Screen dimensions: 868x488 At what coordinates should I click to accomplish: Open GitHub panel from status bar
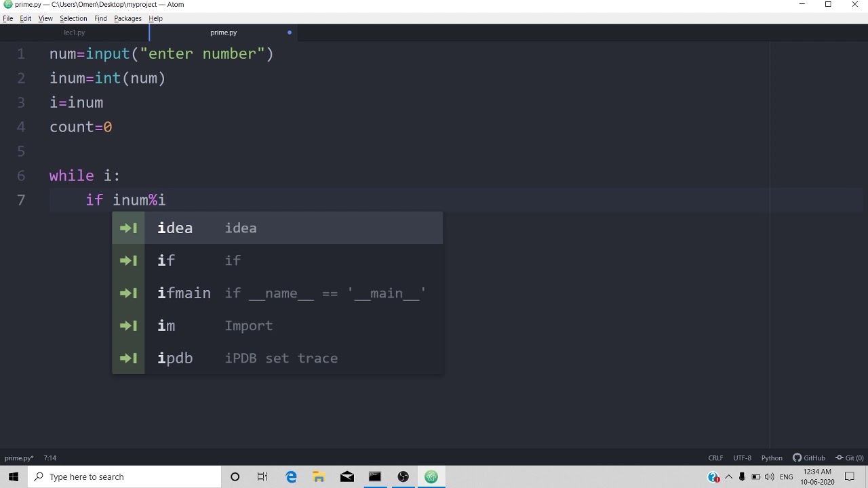pyautogui.click(x=809, y=458)
